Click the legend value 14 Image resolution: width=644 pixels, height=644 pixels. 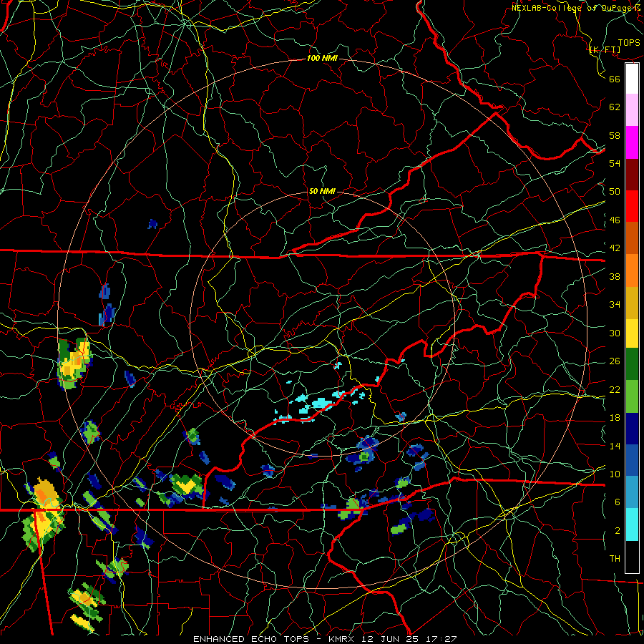(x=615, y=446)
